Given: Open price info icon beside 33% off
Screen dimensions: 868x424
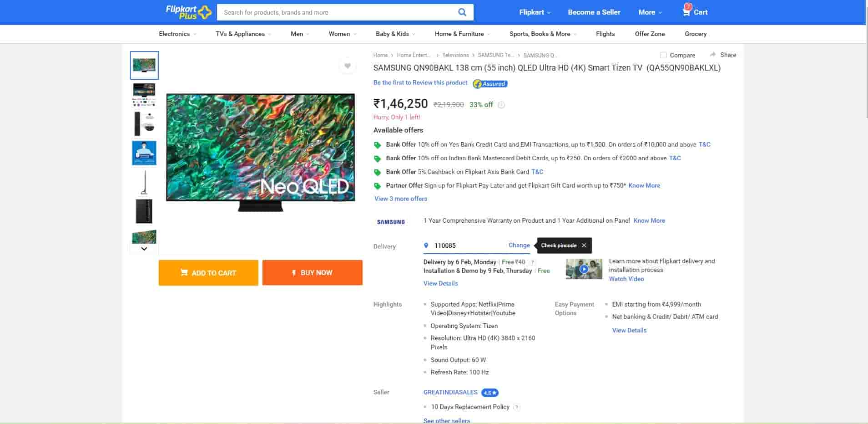Looking at the screenshot, I should click(501, 105).
